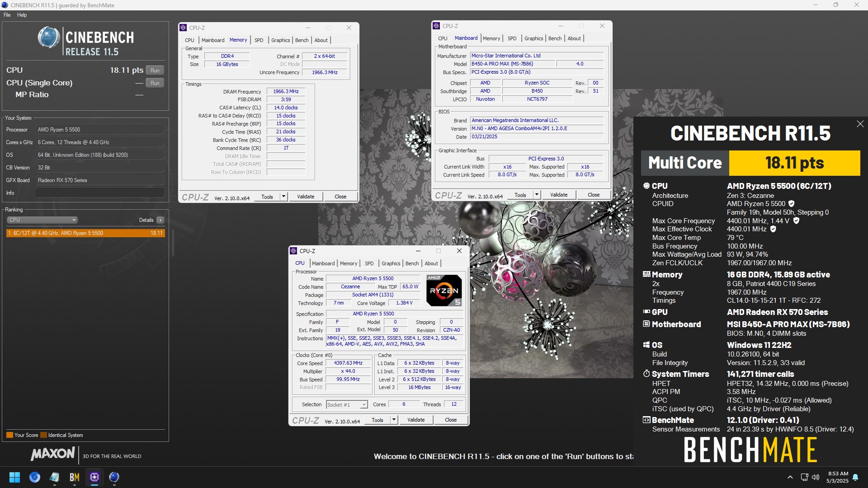868x488 pixels.
Task: Expand Tools dropdown arrow in Memory CPU-Z
Action: (283, 197)
